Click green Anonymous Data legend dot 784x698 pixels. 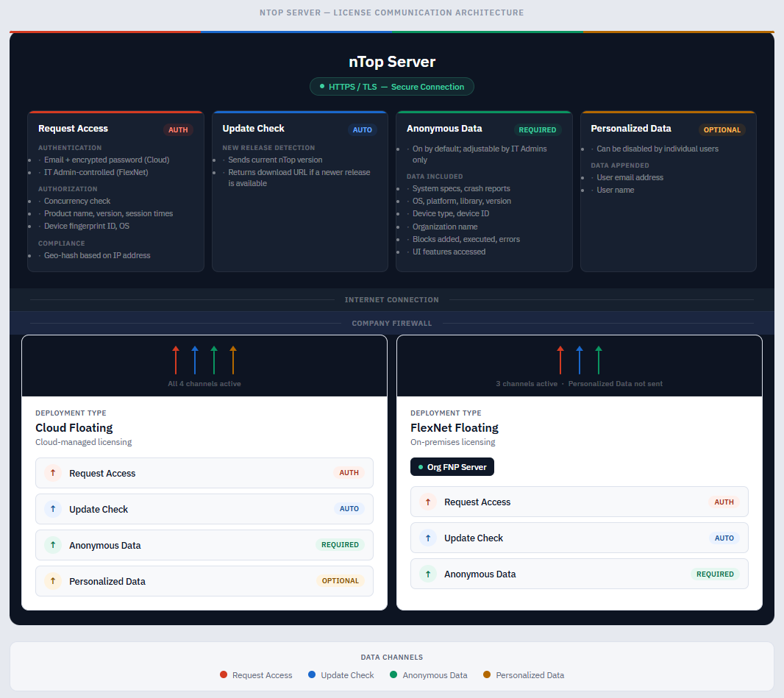tap(393, 674)
